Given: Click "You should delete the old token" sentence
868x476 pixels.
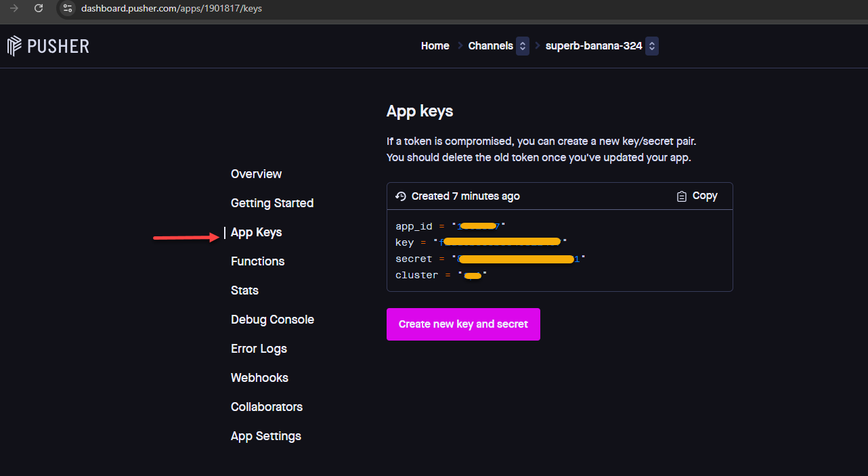Looking at the screenshot, I should 539,158.
